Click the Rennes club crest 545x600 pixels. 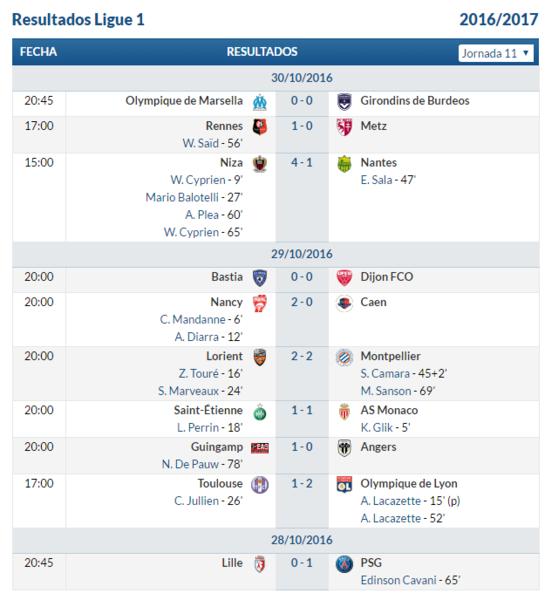[x=260, y=127]
